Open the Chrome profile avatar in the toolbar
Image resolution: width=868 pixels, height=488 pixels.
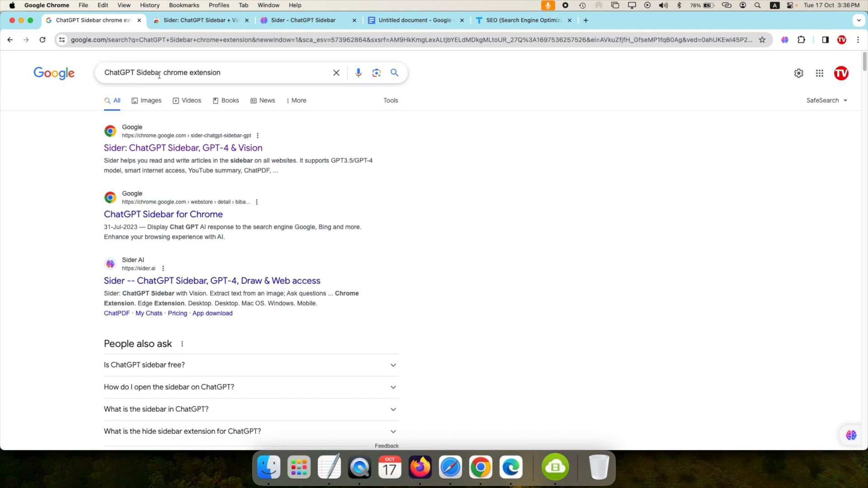click(841, 40)
